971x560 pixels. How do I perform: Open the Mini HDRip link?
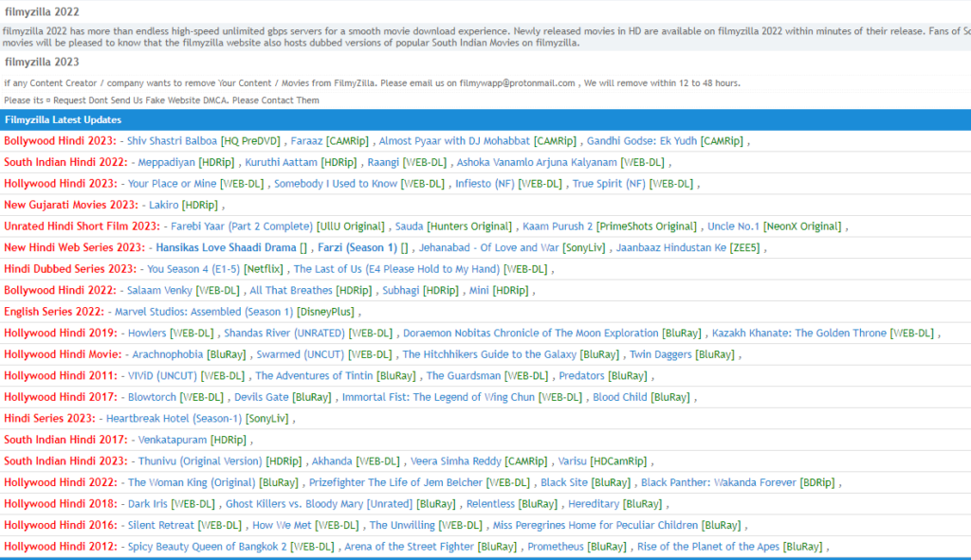coord(479,290)
